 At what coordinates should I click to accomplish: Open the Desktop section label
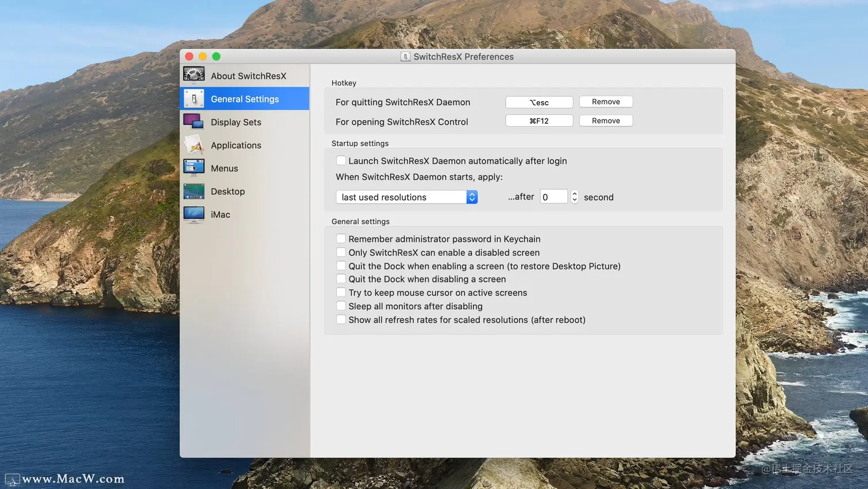(228, 191)
